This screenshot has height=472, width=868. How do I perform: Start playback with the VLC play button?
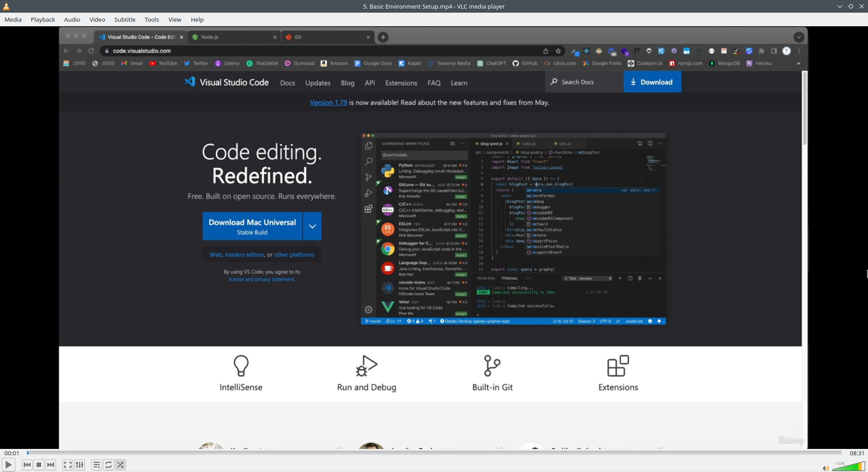click(8, 465)
